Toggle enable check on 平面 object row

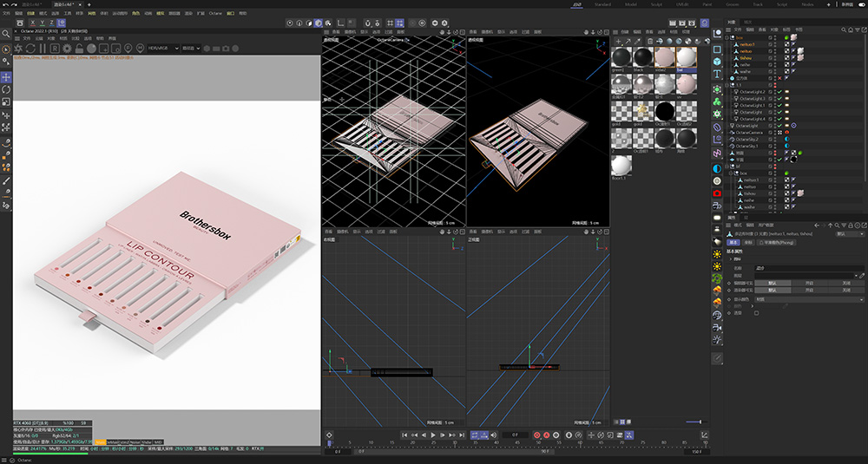pos(779,160)
